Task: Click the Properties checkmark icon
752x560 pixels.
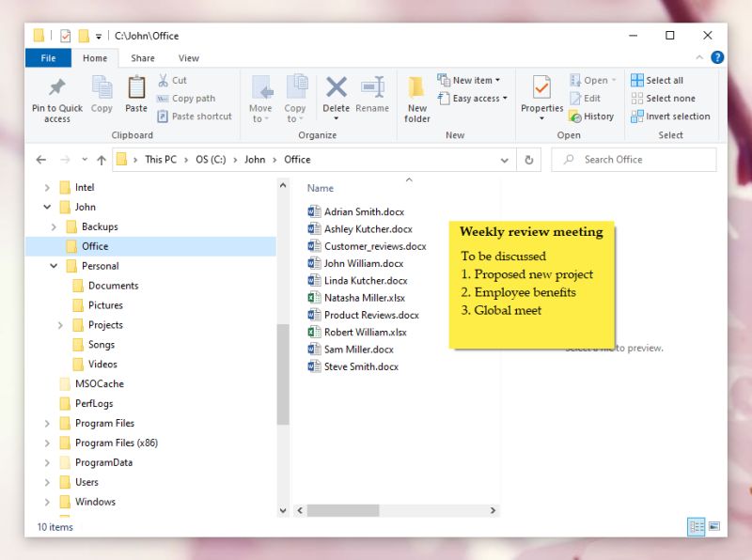Action: coord(541,87)
